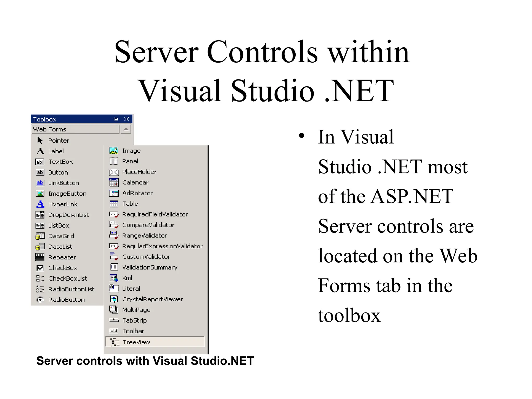The image size is (532, 399).
Task: Choose the AdRotator control icon
Action: tap(114, 193)
